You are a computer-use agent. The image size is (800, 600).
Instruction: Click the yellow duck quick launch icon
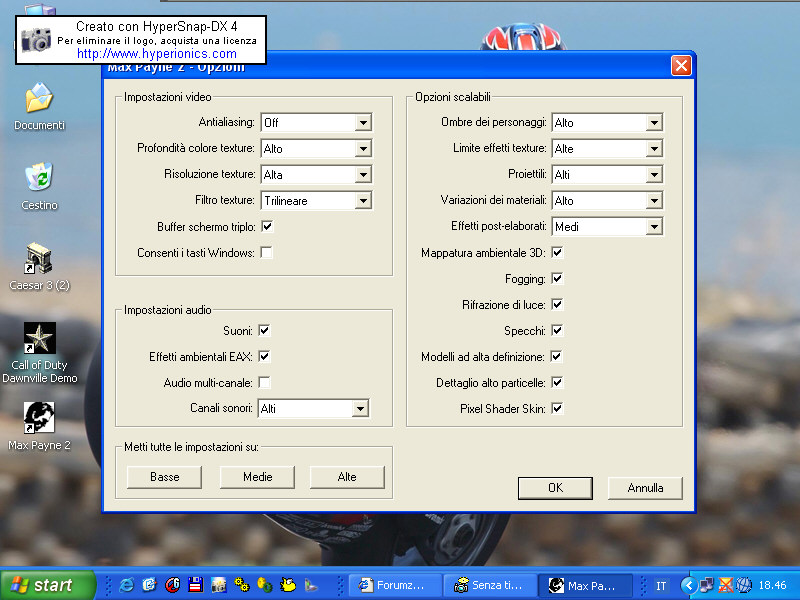288,585
